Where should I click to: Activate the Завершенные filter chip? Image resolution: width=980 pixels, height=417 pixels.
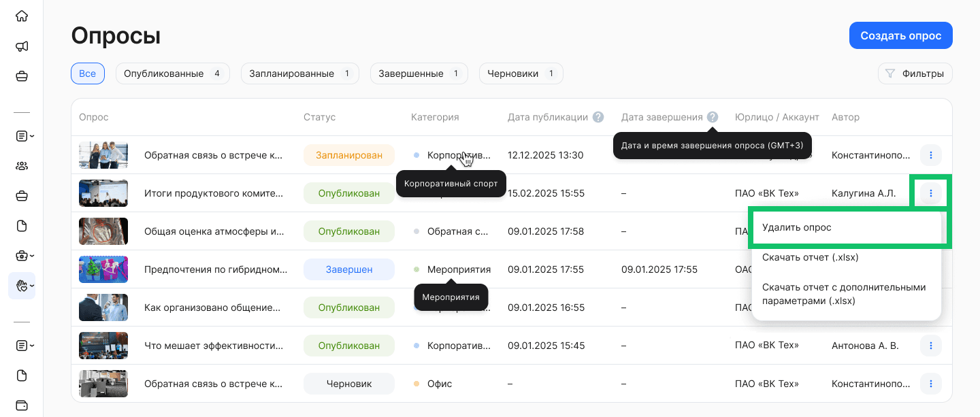(419, 73)
